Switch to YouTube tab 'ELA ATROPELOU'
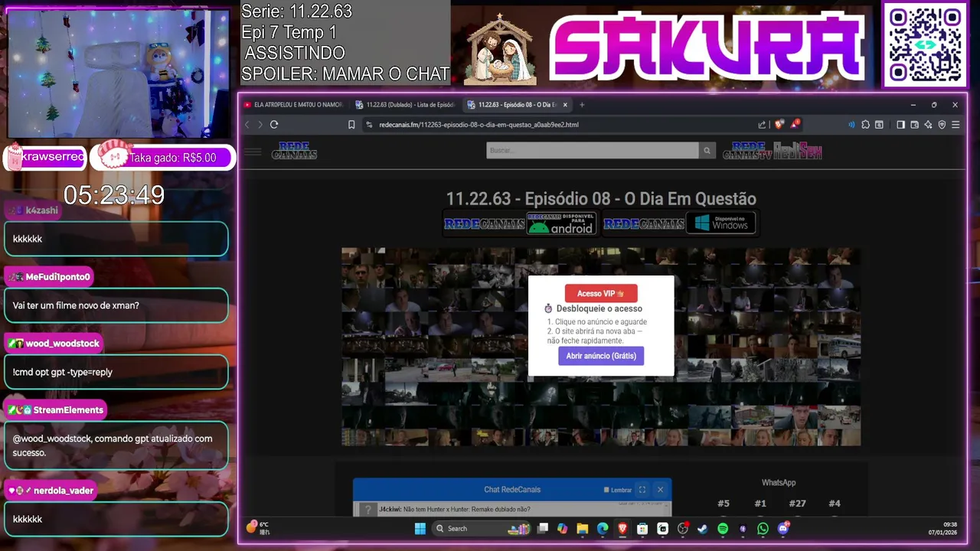The image size is (980, 551). [294, 105]
